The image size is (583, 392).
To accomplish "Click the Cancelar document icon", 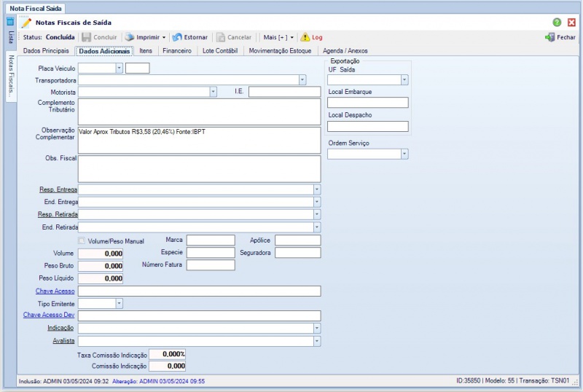I will point(220,37).
